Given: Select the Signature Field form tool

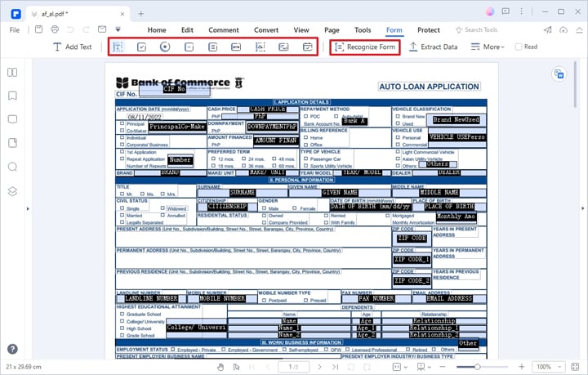Looking at the screenshot, I should tap(283, 47).
